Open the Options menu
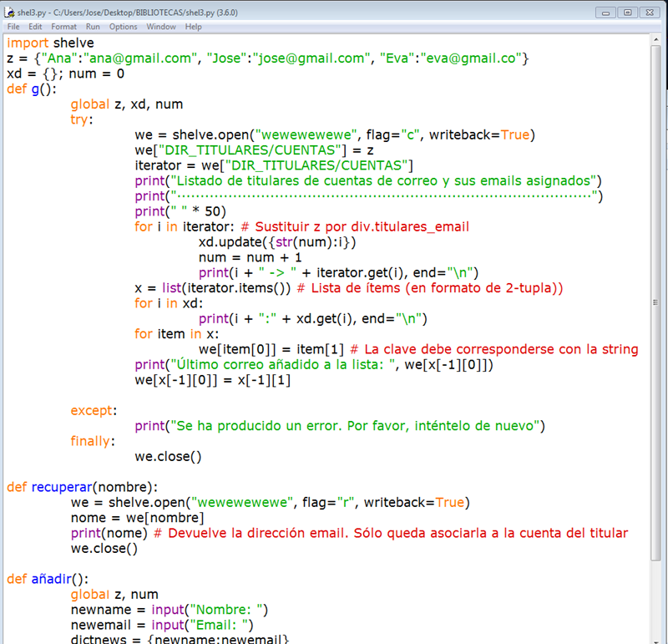668x644 pixels. click(123, 27)
